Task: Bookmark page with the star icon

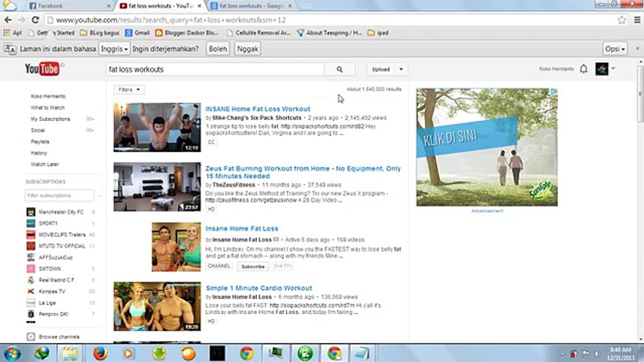Action: (x=622, y=20)
